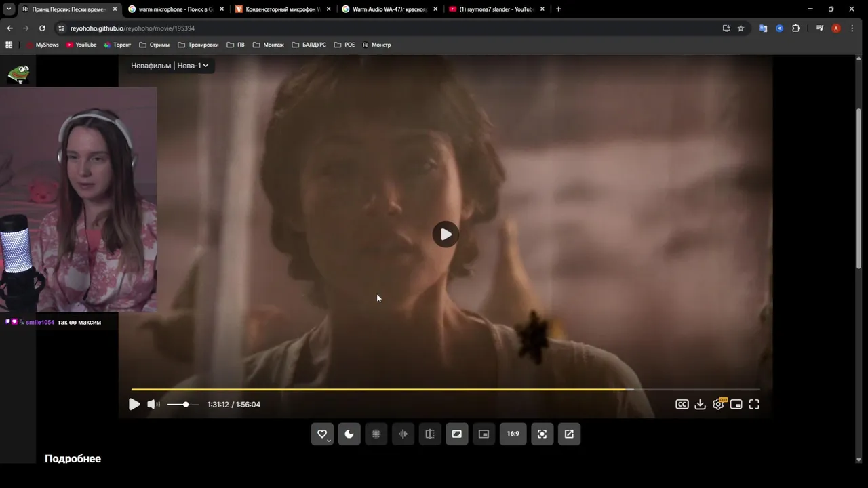The width and height of the screenshot is (868, 488).
Task: Toggle the theater mode rectangle button
Action: click(x=457, y=434)
